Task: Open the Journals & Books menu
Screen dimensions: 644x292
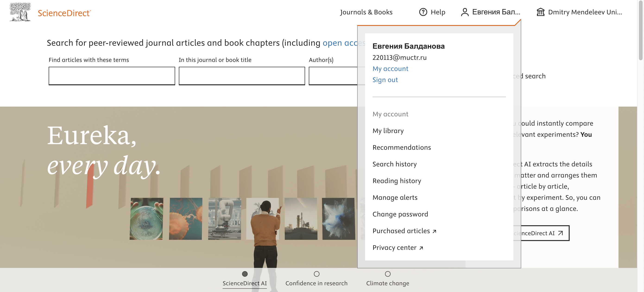Action: click(x=366, y=12)
